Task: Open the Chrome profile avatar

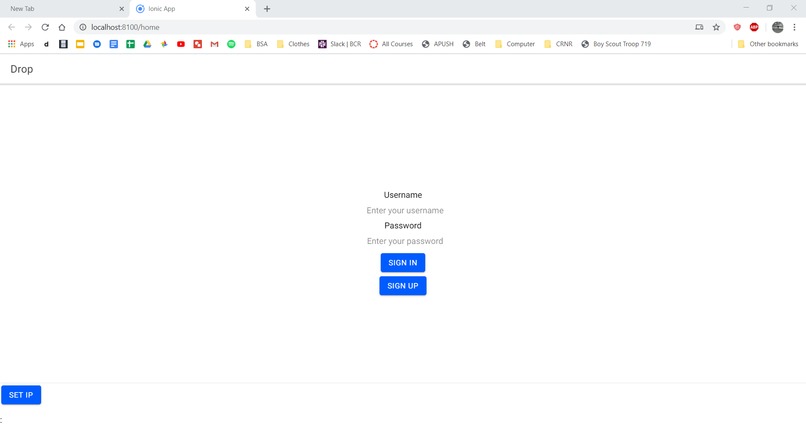Action: [777, 27]
